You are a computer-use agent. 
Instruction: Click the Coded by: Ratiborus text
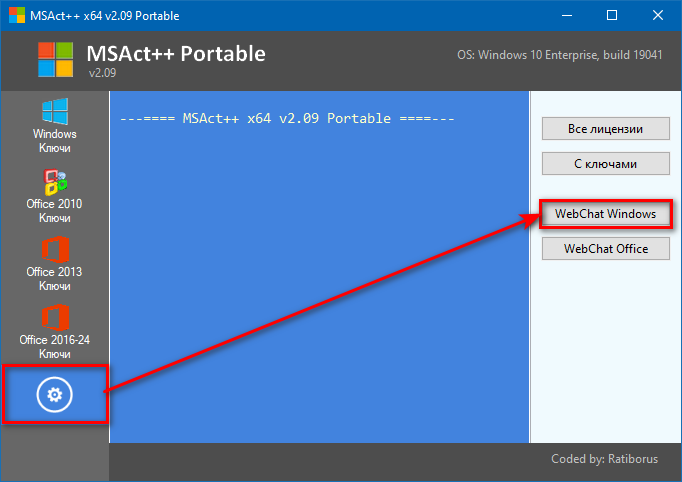coord(605,459)
